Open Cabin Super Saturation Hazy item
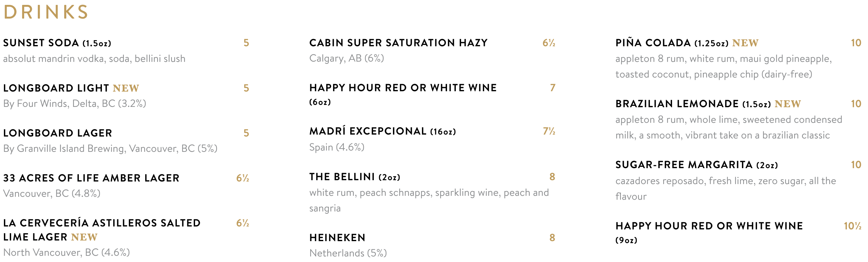 tap(398, 43)
